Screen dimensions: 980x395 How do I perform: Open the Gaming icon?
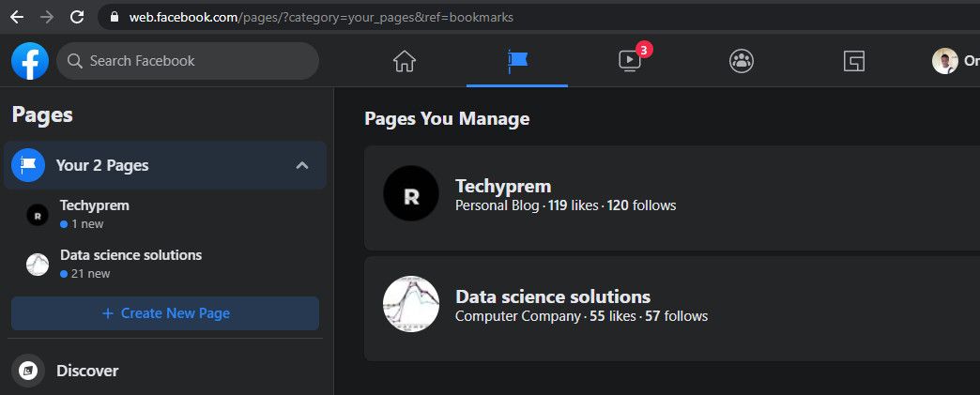[853, 61]
